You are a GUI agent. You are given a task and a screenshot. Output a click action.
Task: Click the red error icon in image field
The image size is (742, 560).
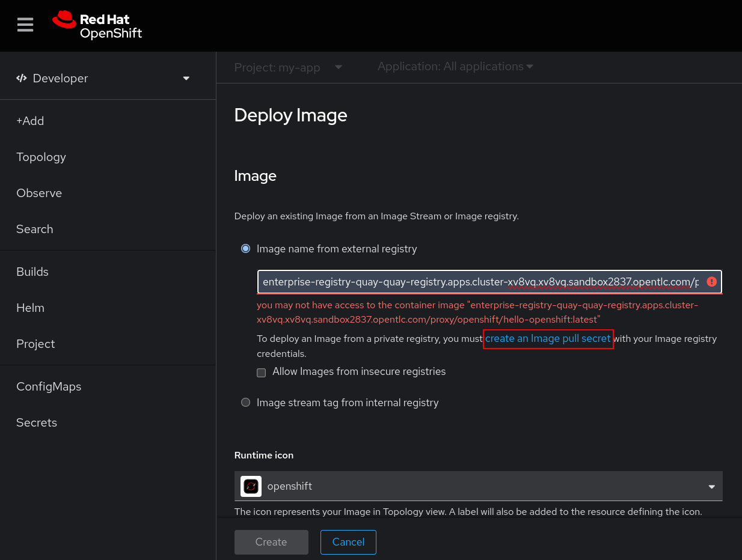(711, 282)
